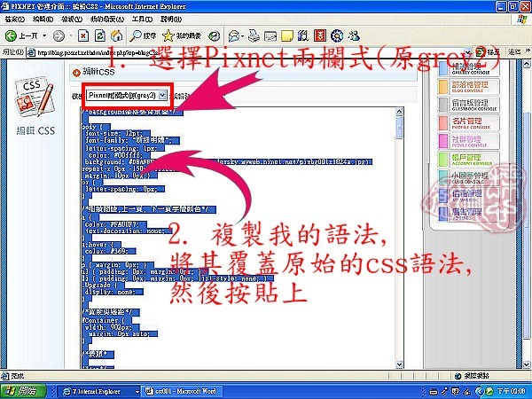Open 社群管理 People Console
532x399 pixels.
468,142
